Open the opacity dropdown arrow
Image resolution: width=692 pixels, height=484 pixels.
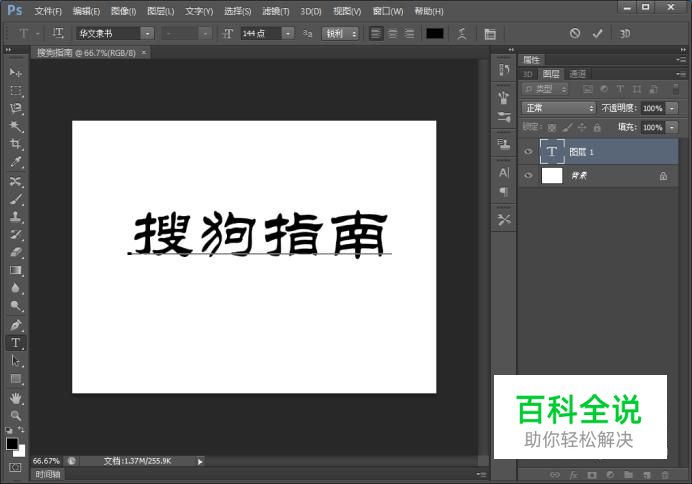pyautogui.click(x=672, y=108)
